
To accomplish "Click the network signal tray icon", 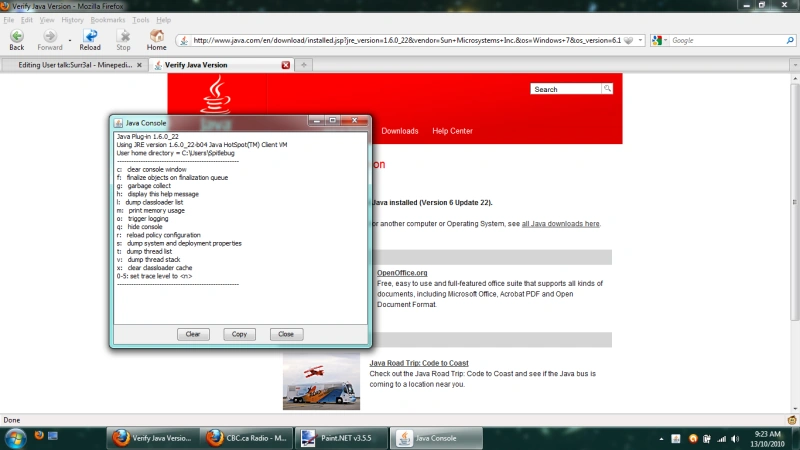I will pyautogui.click(x=721, y=439).
